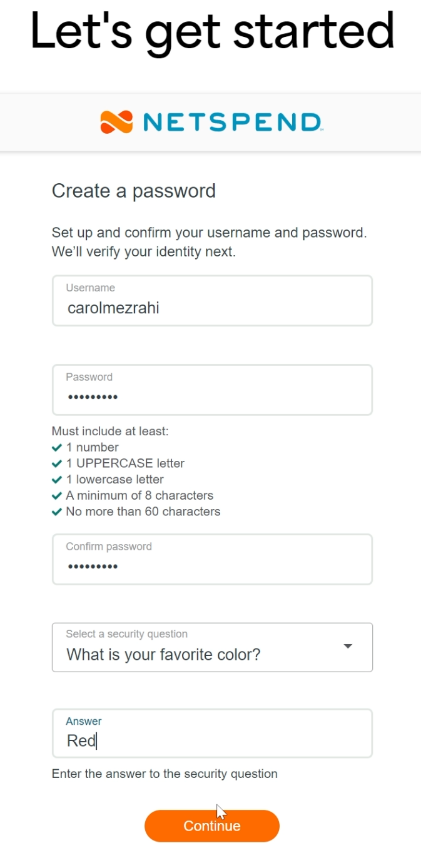Click checkmark beside "A minimum of 8 characters"
Viewport: 421px width, 868px height.
(57, 496)
